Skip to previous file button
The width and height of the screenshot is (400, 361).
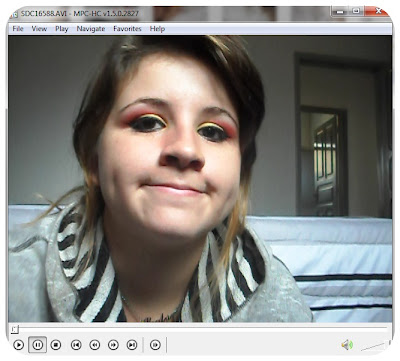(76, 345)
